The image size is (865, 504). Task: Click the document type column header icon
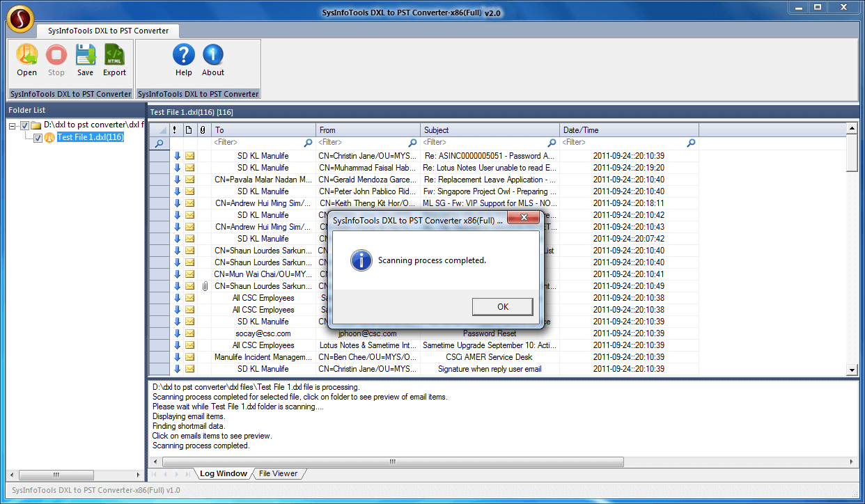[x=189, y=130]
